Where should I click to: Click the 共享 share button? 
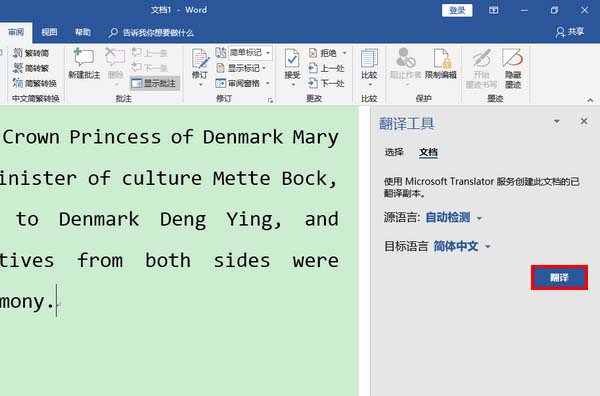(x=570, y=32)
